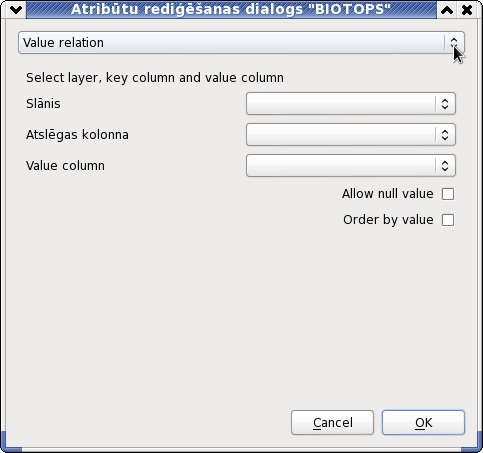The height and width of the screenshot is (453, 483).
Task: Open the window menu icon in title bar
Action: tap(16, 10)
